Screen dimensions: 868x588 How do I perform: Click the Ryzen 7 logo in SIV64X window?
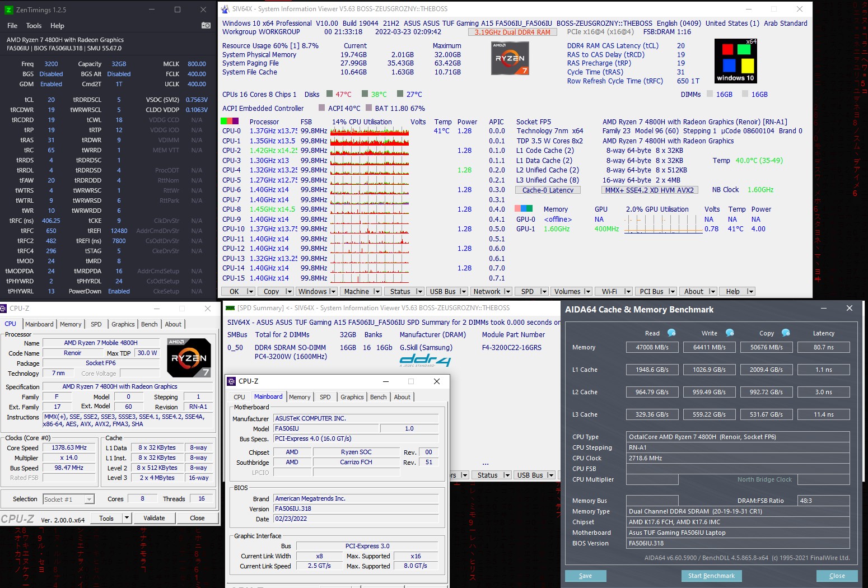click(510, 58)
